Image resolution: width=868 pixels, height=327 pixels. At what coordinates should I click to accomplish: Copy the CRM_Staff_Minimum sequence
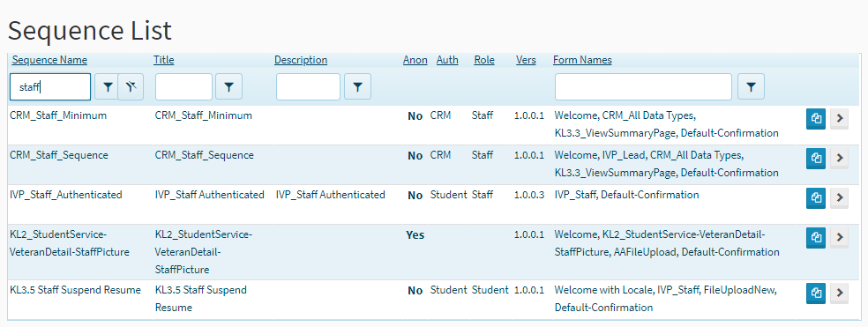pyautogui.click(x=815, y=119)
